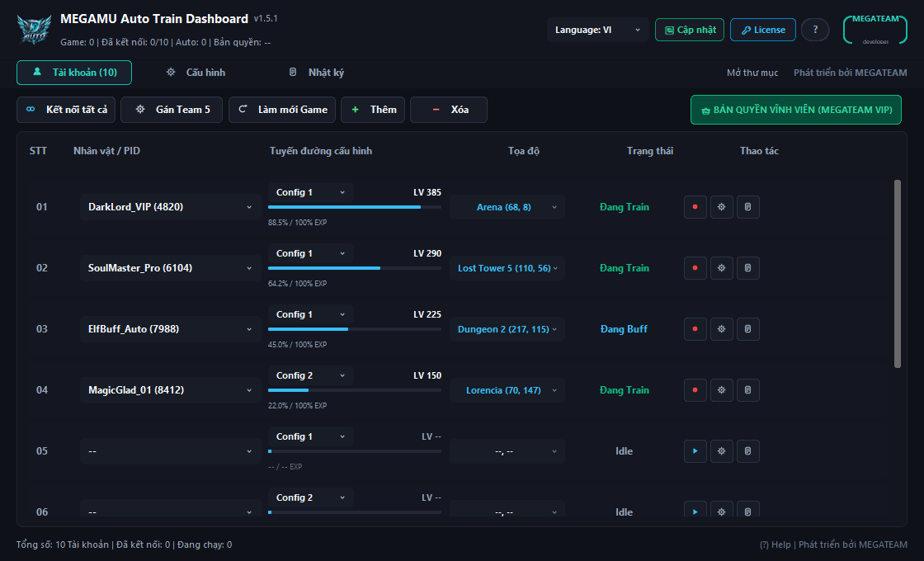Start row 05 using play icon
The height and width of the screenshot is (561, 924).
695,450
